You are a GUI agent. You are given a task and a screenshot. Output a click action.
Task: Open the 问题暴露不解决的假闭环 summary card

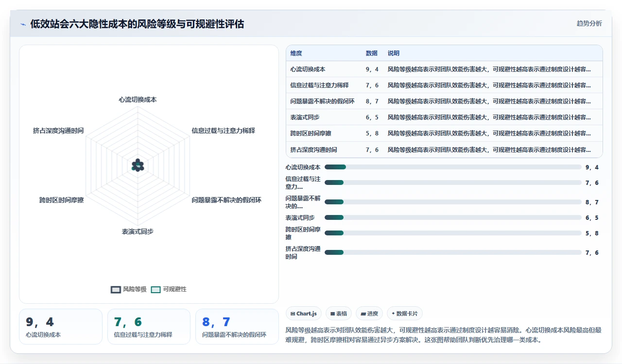click(237, 327)
